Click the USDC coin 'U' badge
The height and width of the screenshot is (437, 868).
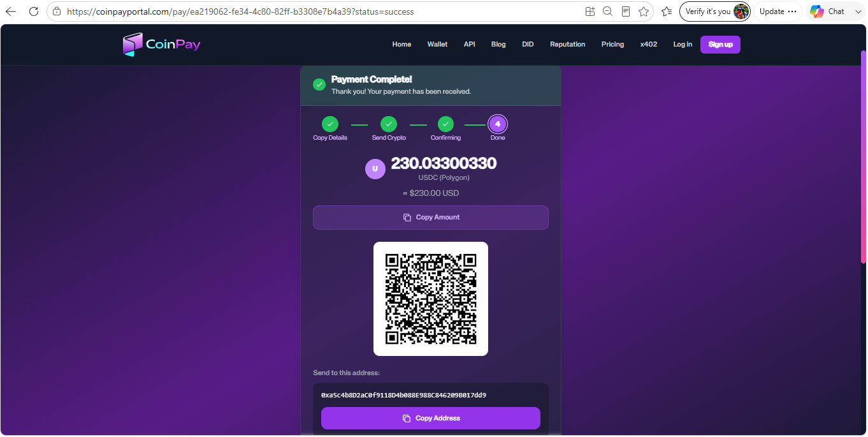375,169
